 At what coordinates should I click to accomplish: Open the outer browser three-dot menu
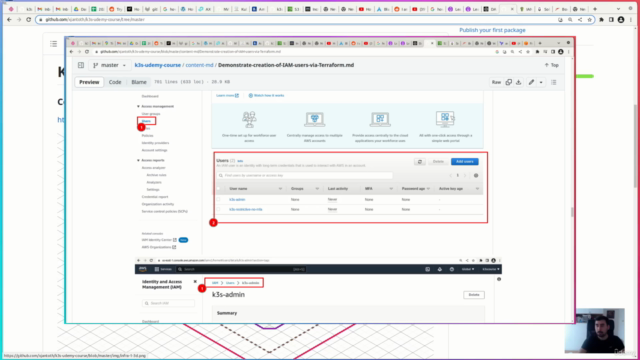[631, 20]
